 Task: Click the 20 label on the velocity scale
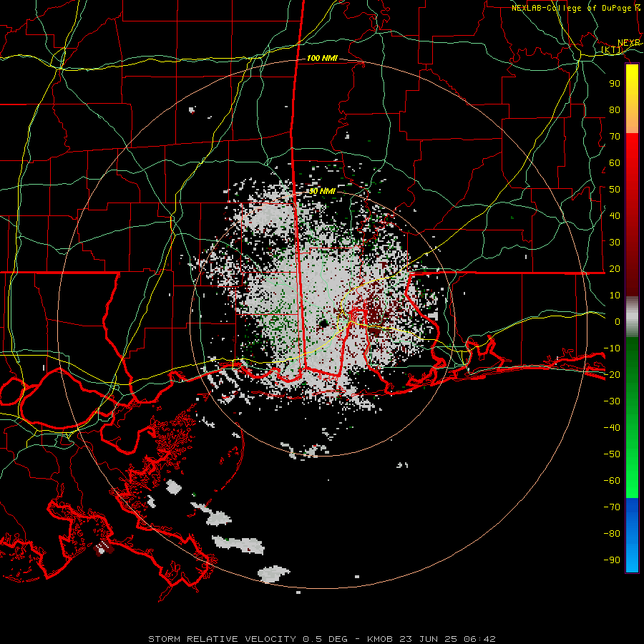point(615,269)
